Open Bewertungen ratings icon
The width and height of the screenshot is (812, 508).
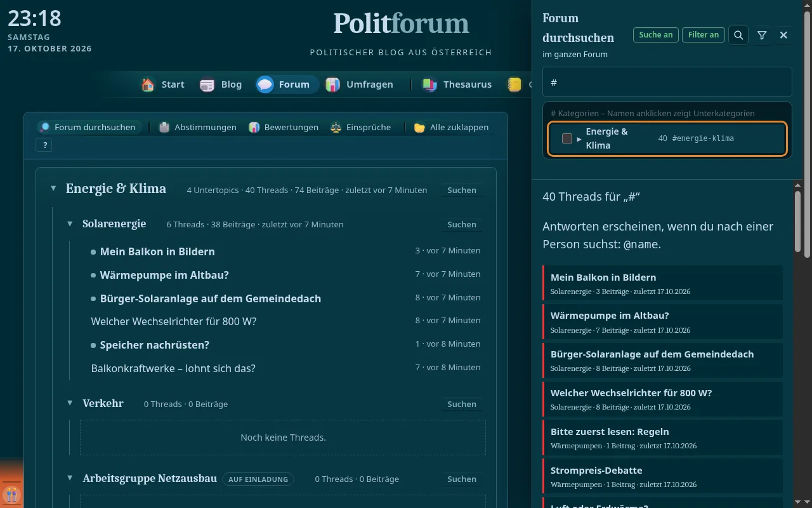pyautogui.click(x=254, y=127)
